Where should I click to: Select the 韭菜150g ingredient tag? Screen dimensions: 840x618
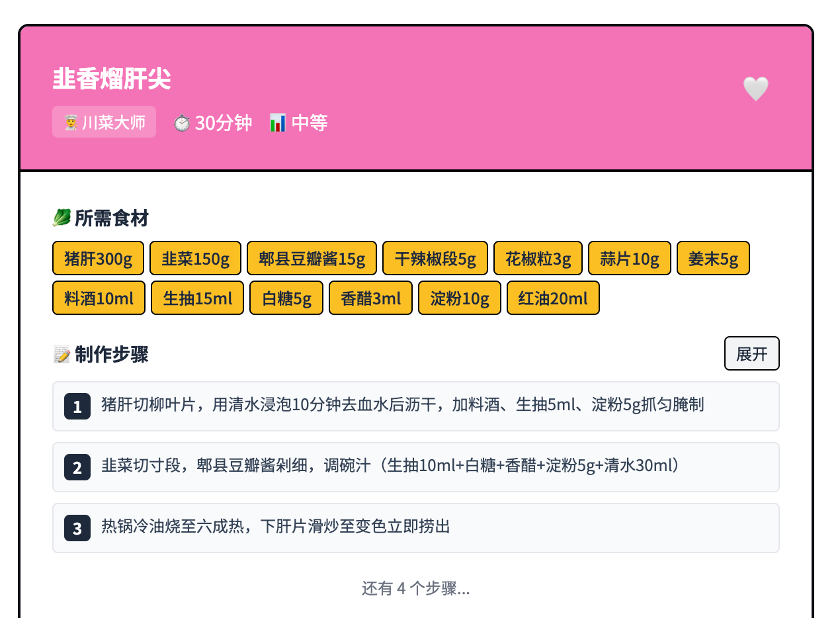tap(195, 258)
